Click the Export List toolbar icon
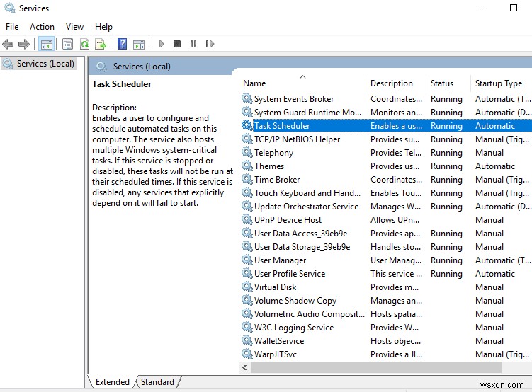This screenshot has width=532, height=392. point(101,44)
